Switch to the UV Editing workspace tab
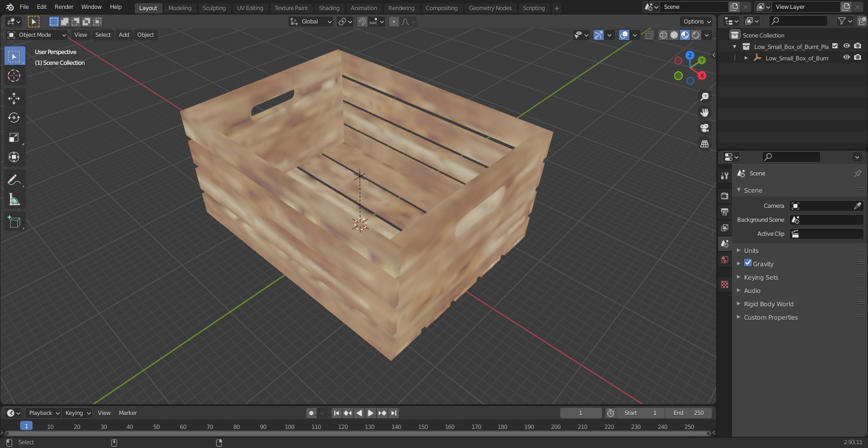This screenshot has width=868, height=448. tap(250, 8)
